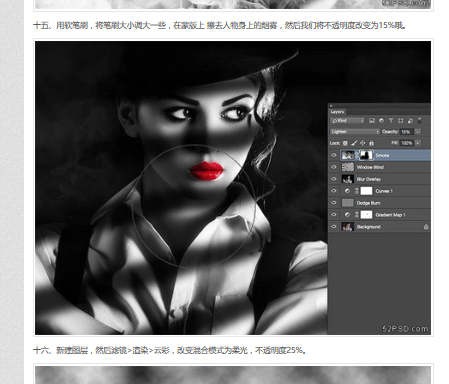Click the Curves 1 mask link icon
The height and width of the screenshot is (384, 449).
[357, 191]
